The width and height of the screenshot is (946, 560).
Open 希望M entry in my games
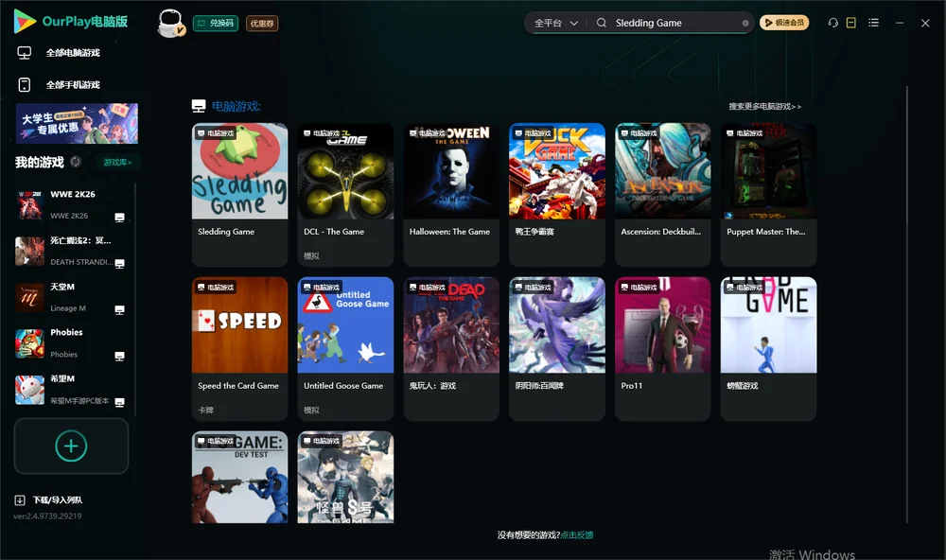pos(71,390)
